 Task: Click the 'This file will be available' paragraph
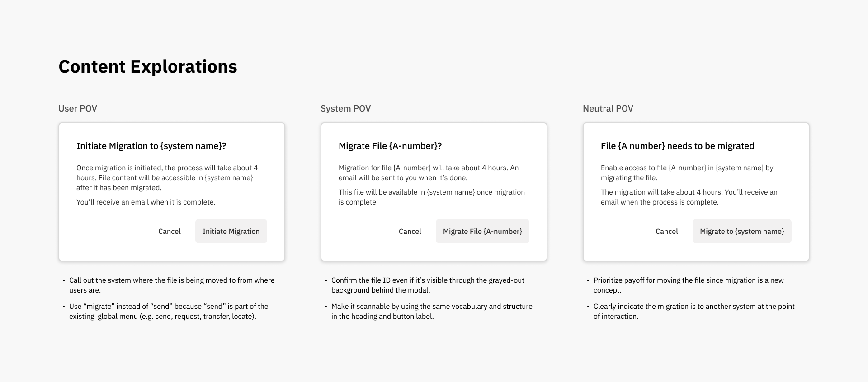click(431, 197)
